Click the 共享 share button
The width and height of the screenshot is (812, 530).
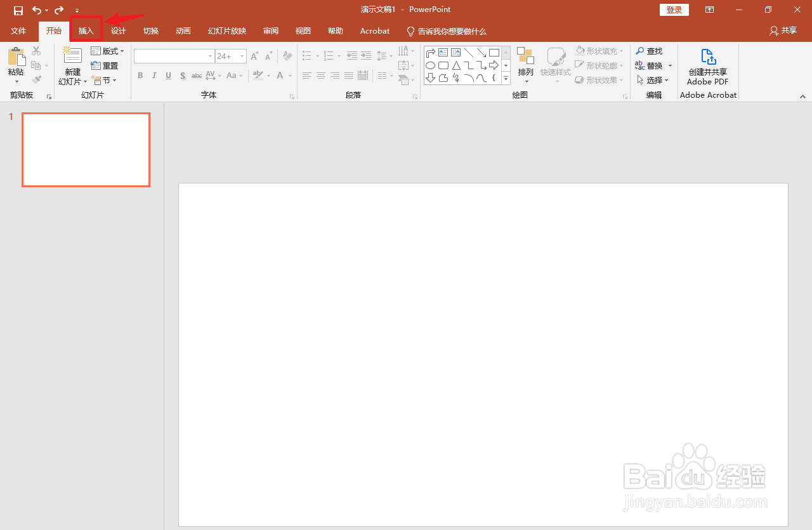click(783, 30)
